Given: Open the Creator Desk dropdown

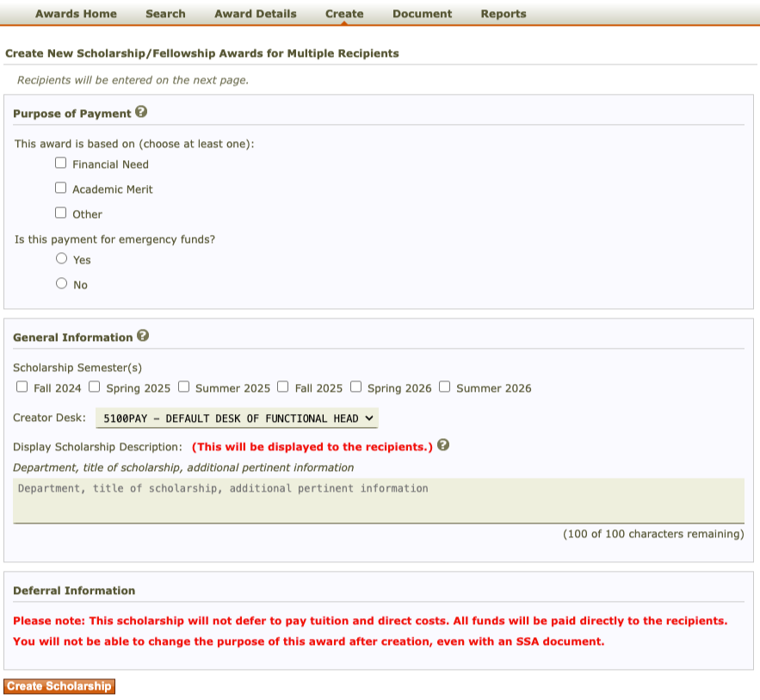Looking at the screenshot, I should pyautogui.click(x=238, y=418).
